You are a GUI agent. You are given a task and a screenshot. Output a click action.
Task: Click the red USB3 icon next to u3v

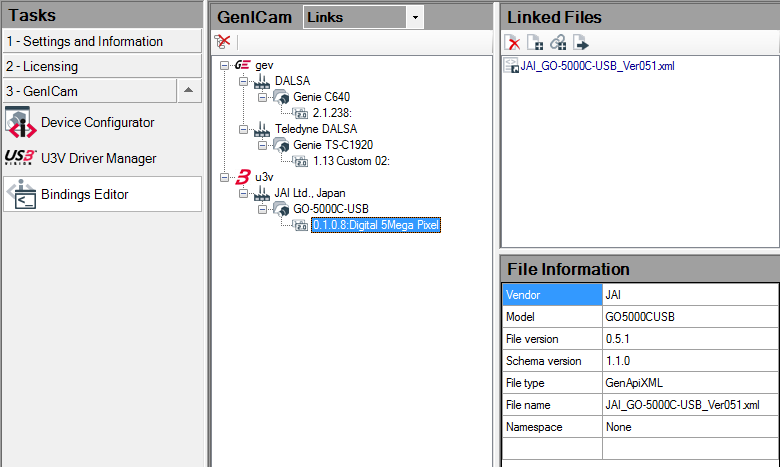[243, 177]
